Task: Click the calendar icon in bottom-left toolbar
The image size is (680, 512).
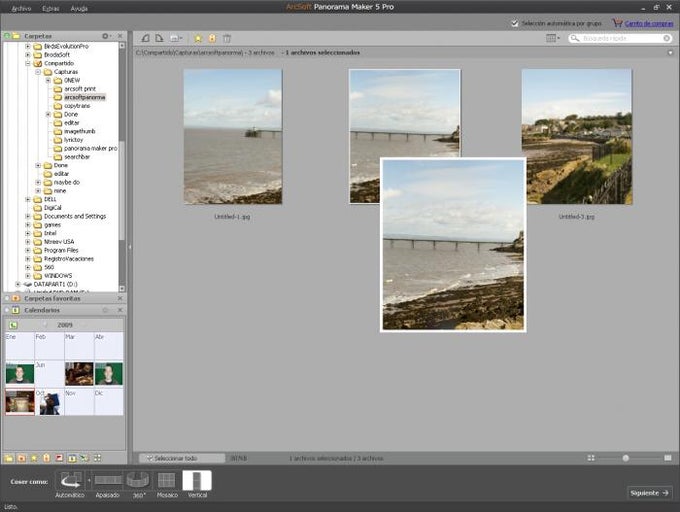Action: click(72, 458)
